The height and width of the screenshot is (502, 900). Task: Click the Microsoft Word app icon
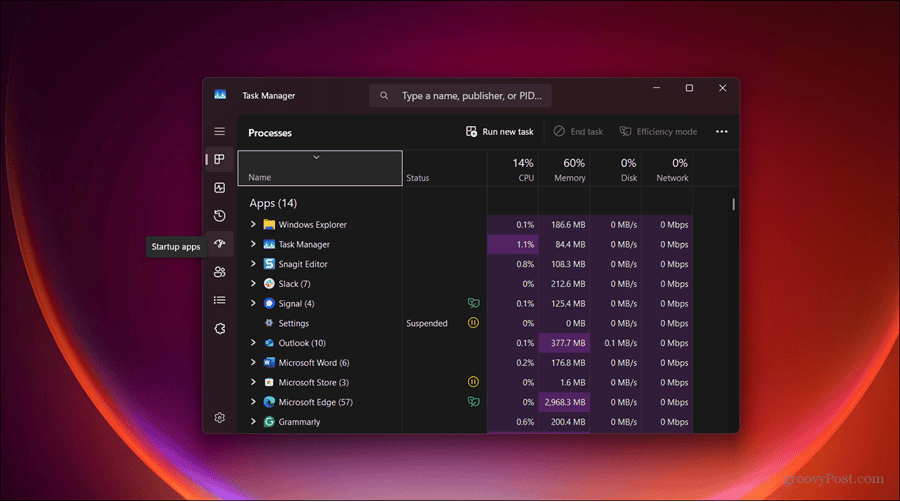coord(269,363)
